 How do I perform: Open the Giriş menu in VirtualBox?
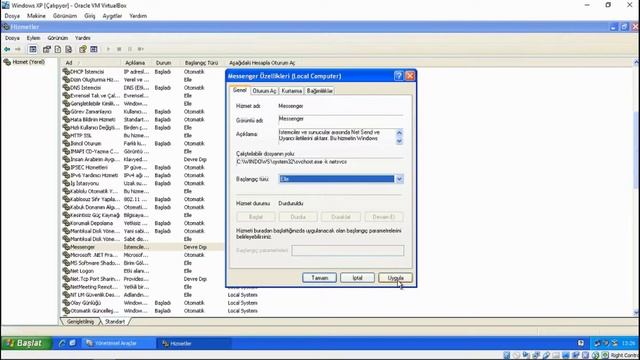point(90,16)
